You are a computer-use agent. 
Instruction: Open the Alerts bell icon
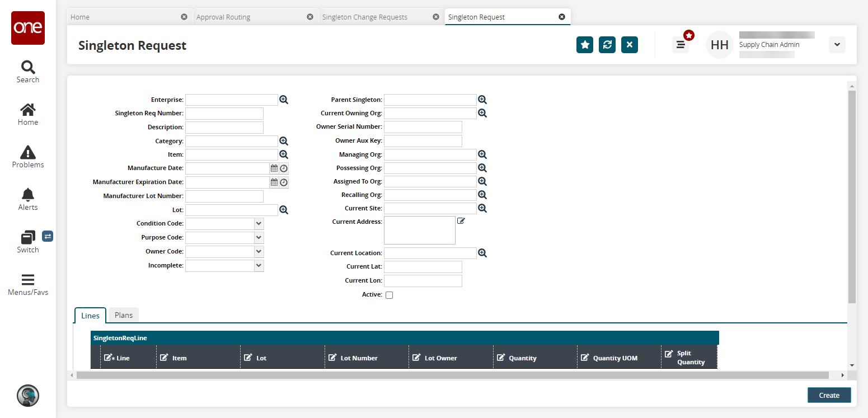[x=27, y=199]
